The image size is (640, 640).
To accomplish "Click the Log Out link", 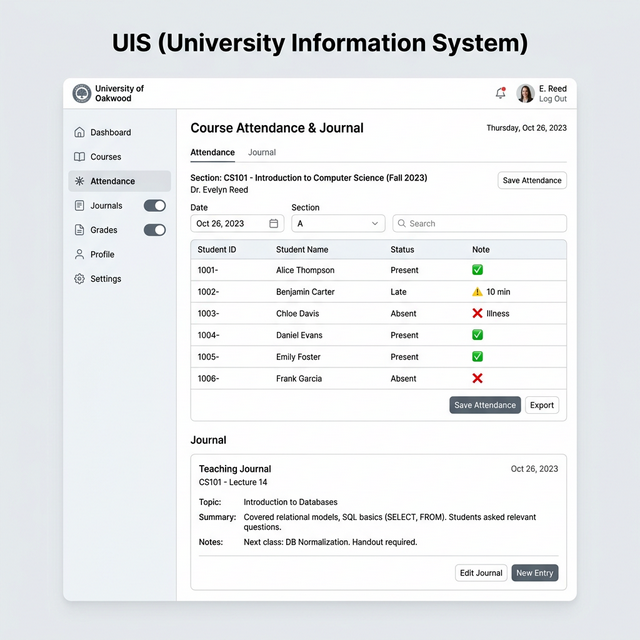I will pos(553,99).
